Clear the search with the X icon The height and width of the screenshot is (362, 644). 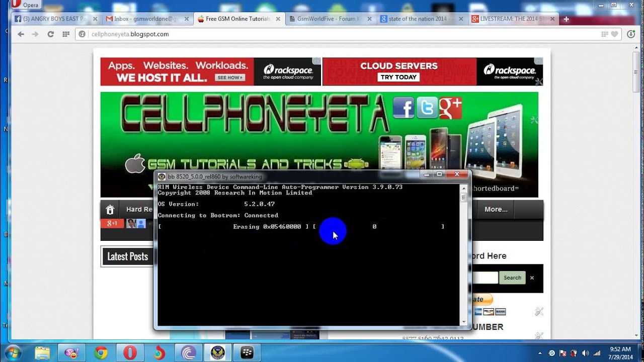pyautogui.click(x=532, y=278)
